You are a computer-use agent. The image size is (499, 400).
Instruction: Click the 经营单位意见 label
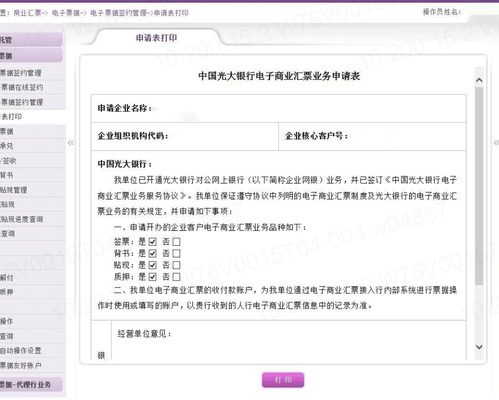pyautogui.click(x=144, y=334)
